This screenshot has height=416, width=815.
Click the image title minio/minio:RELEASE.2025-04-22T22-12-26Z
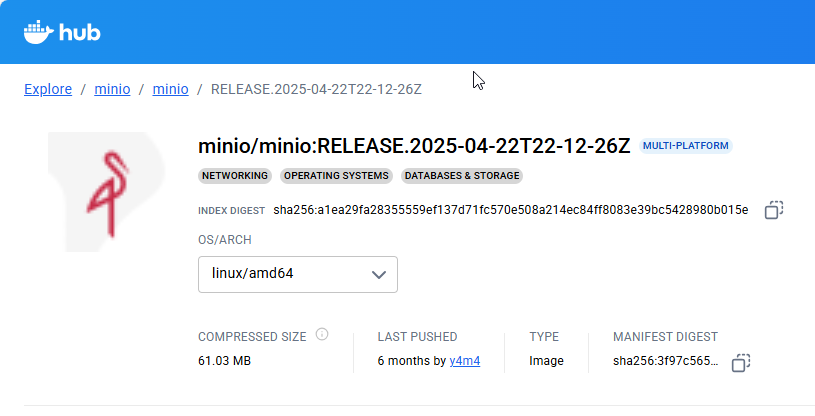tap(414, 146)
